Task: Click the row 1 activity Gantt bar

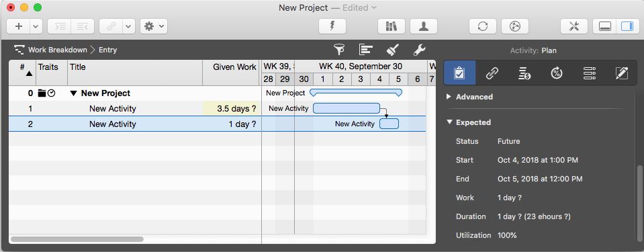Action: tap(347, 109)
